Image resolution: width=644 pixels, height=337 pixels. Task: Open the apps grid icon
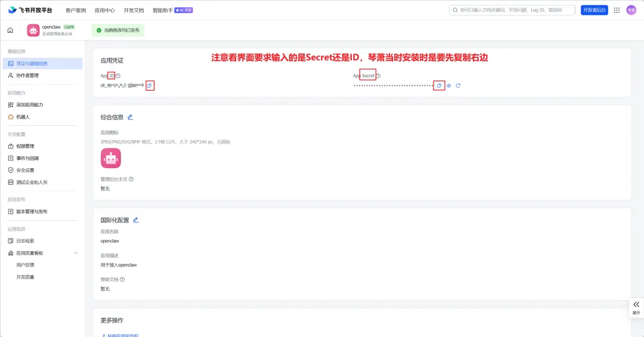617,10
